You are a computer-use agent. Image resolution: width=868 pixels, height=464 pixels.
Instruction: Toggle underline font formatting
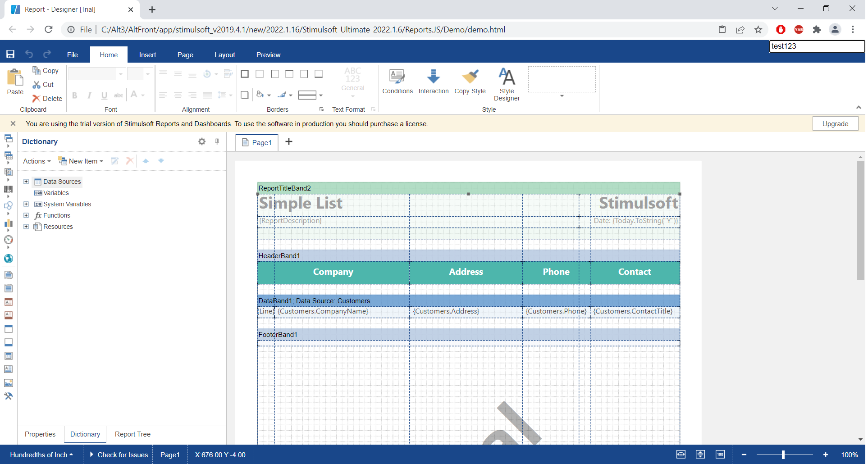coord(104,95)
